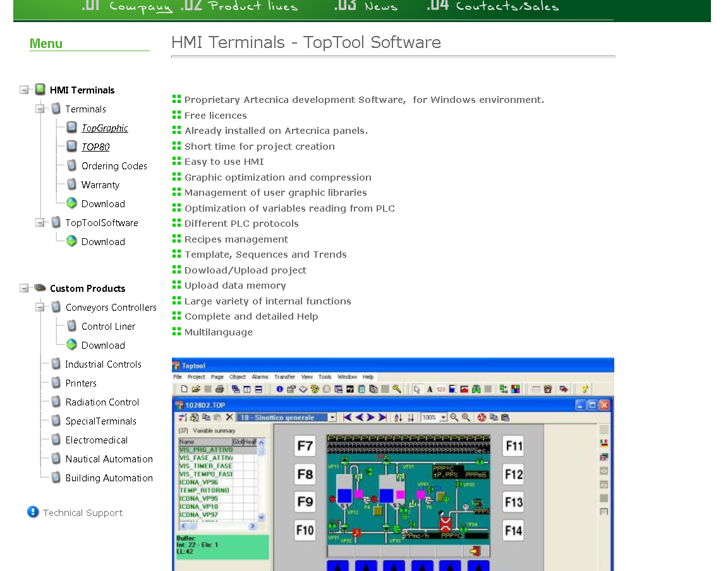Select the Warranty label
Image resolution: width=728 pixels, height=571 pixels.
click(100, 185)
